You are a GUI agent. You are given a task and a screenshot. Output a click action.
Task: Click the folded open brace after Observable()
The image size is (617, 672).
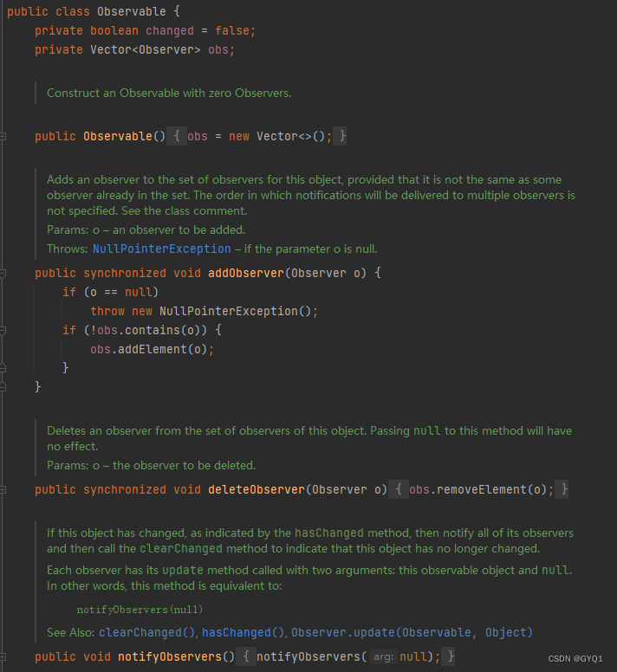point(176,136)
